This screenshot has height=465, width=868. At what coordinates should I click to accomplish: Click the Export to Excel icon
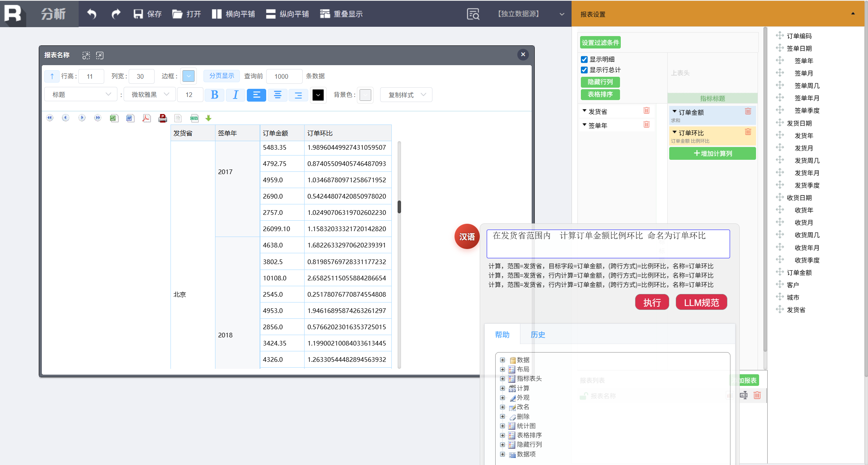(x=114, y=118)
